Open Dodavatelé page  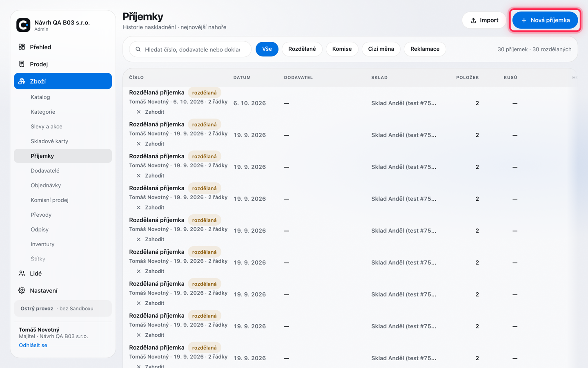[63, 171]
